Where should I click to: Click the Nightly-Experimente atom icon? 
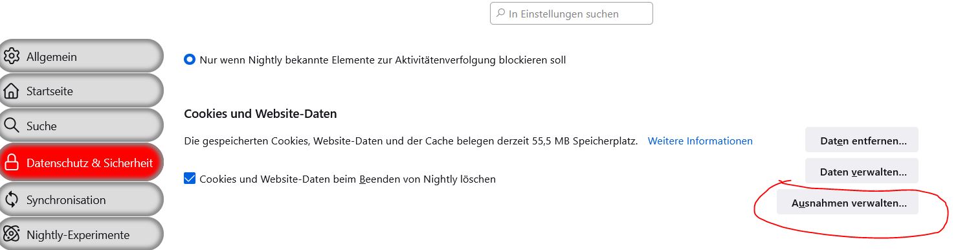12,234
